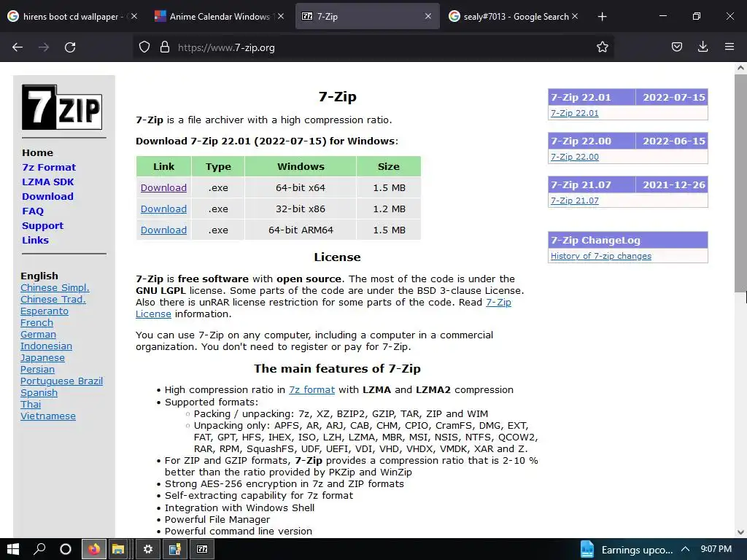Image resolution: width=747 pixels, height=560 pixels.
Task: Open the Control Panel taskbar icon
Action: 175,549
